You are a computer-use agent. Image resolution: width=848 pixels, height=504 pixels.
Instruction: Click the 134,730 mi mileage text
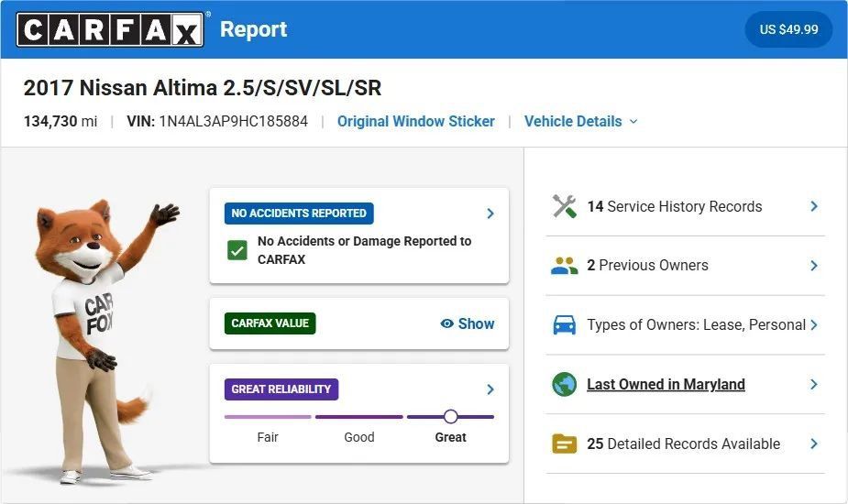[61, 121]
